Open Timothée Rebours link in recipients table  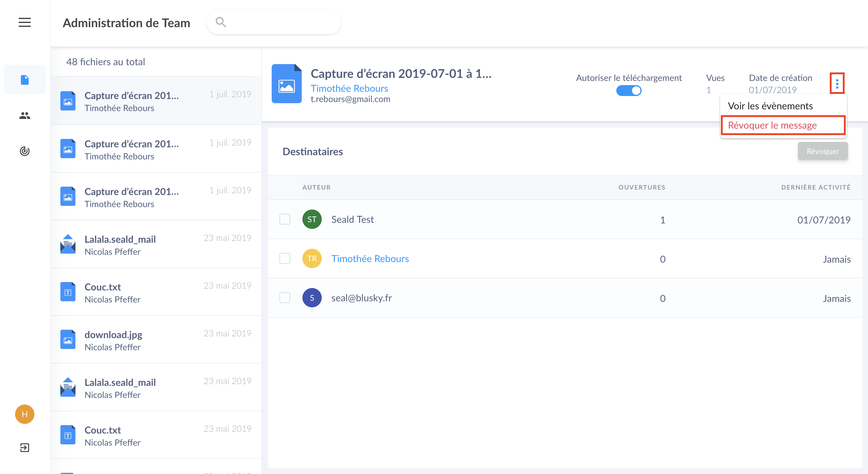[x=370, y=258]
